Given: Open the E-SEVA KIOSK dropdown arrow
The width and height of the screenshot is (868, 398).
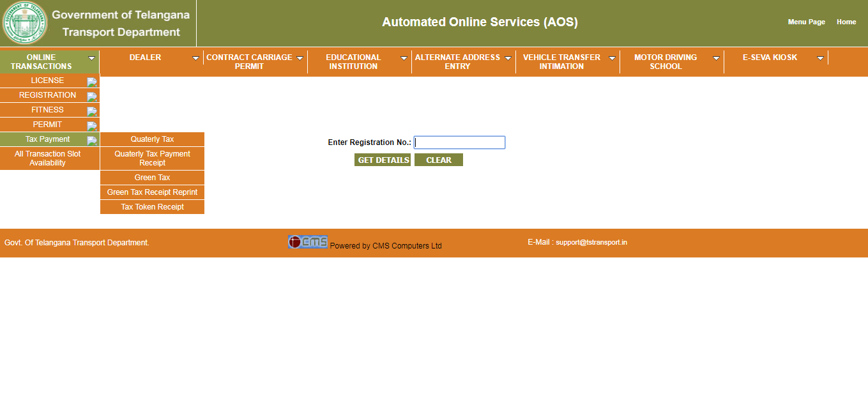Looking at the screenshot, I should 820,58.
